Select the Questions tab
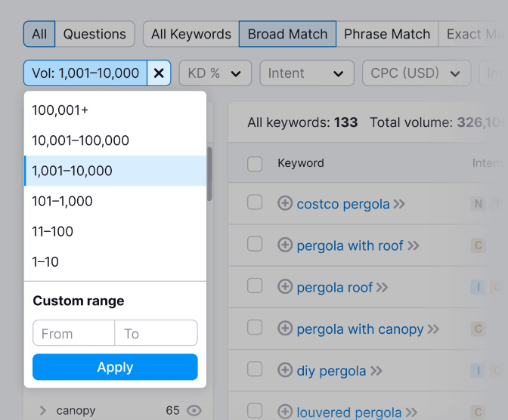This screenshot has width=508, height=420. pyautogui.click(x=94, y=34)
